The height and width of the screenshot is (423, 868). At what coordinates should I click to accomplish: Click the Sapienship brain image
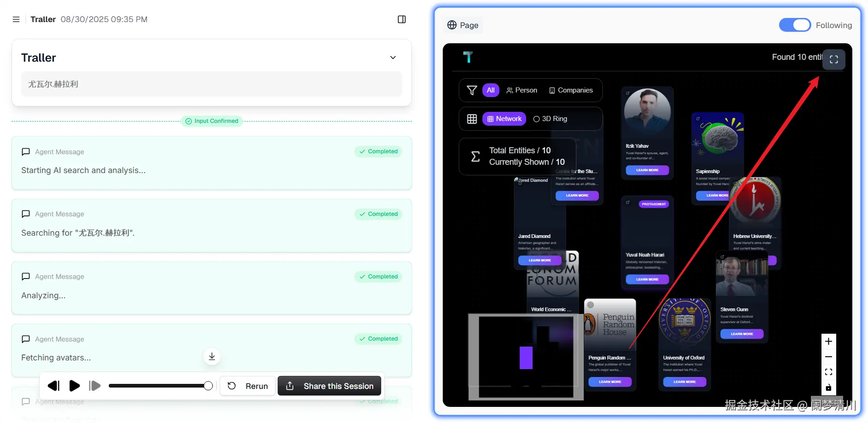pos(718,137)
